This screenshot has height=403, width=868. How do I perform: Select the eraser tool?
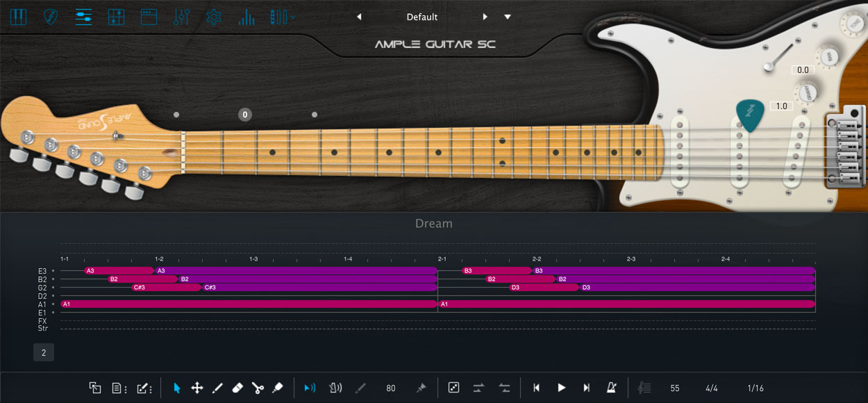pyautogui.click(x=237, y=388)
